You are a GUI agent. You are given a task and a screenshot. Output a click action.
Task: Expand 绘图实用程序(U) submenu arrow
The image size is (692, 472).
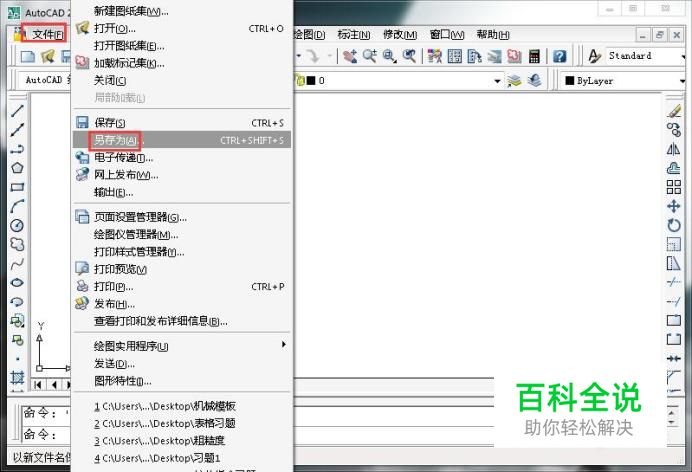(x=284, y=344)
